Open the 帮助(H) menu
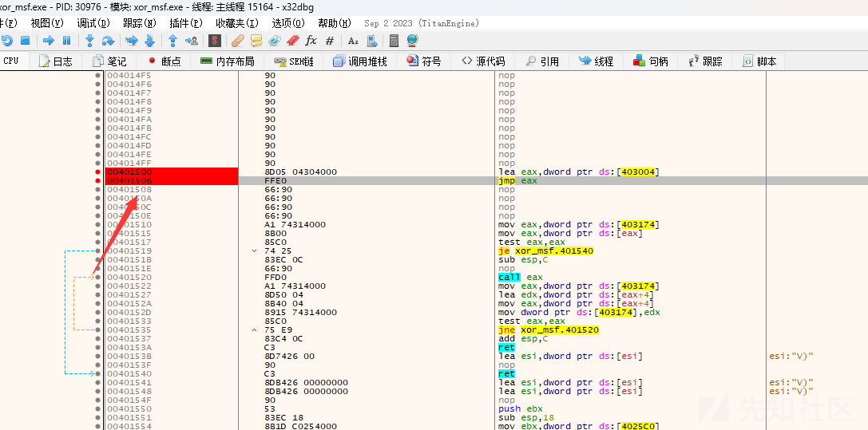868x430 pixels. tap(335, 23)
